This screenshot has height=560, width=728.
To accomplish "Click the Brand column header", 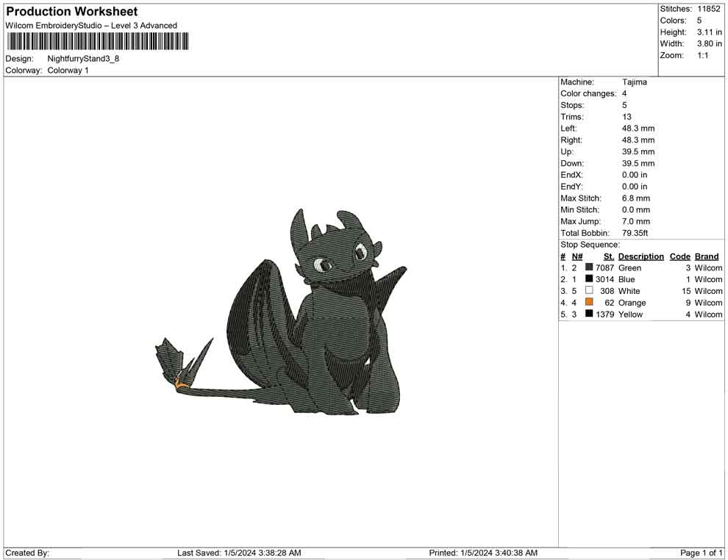I will coord(707,256).
